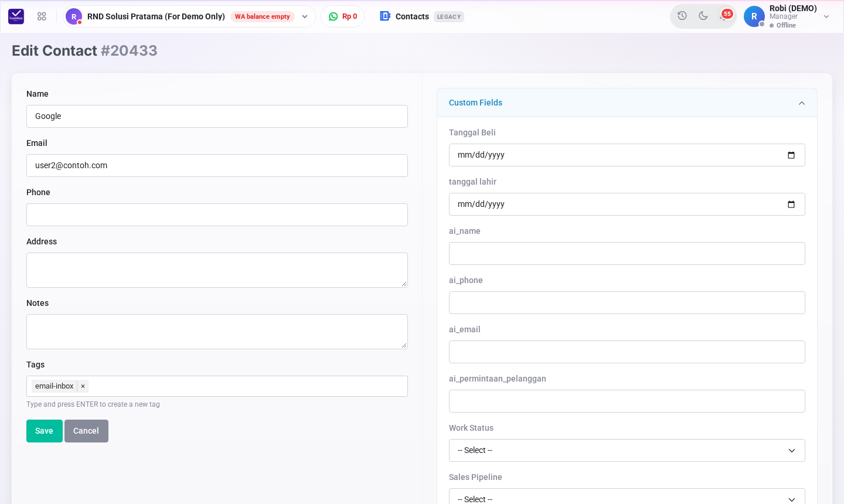This screenshot has height=504, width=844.
Task: Focus the Name input field
Action: 217,117
